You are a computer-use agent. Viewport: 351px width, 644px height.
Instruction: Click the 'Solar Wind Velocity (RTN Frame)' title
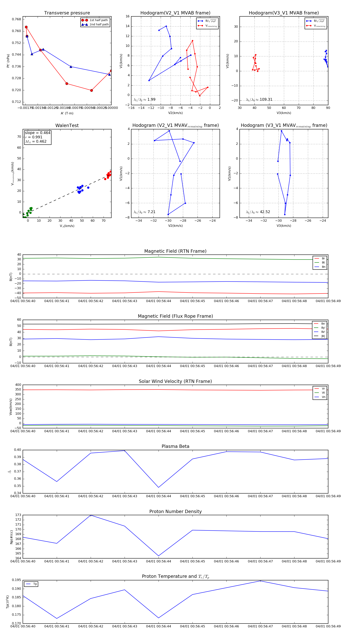coord(175,382)
